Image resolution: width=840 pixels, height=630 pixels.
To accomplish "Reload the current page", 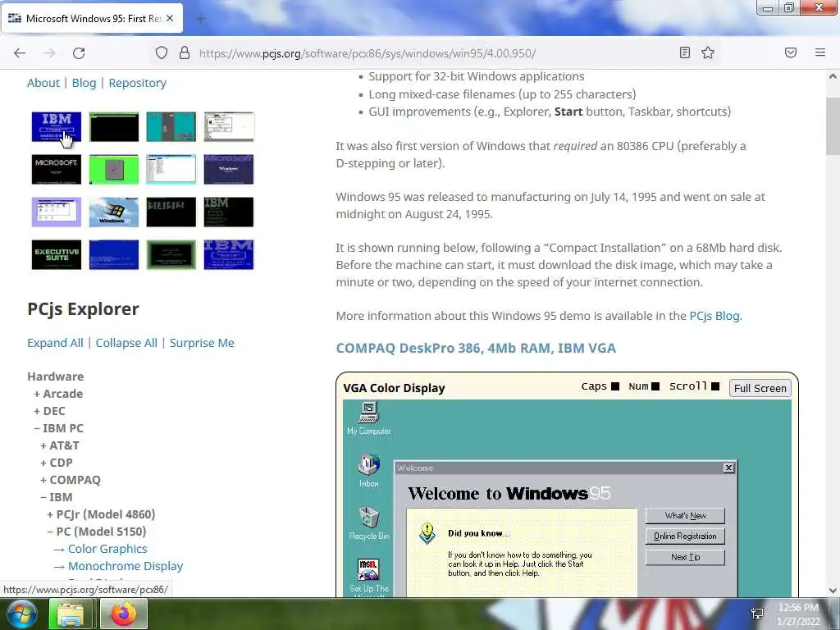I will [x=79, y=53].
